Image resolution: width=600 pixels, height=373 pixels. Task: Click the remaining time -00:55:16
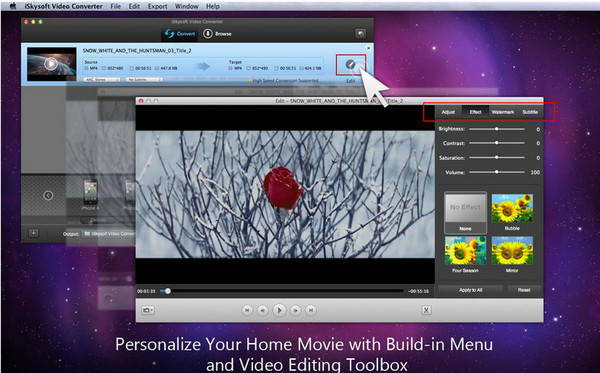pos(418,292)
